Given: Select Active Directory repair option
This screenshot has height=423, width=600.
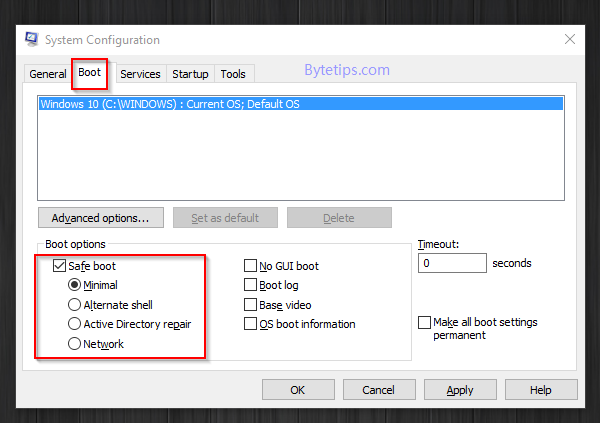Looking at the screenshot, I should pos(74,324).
